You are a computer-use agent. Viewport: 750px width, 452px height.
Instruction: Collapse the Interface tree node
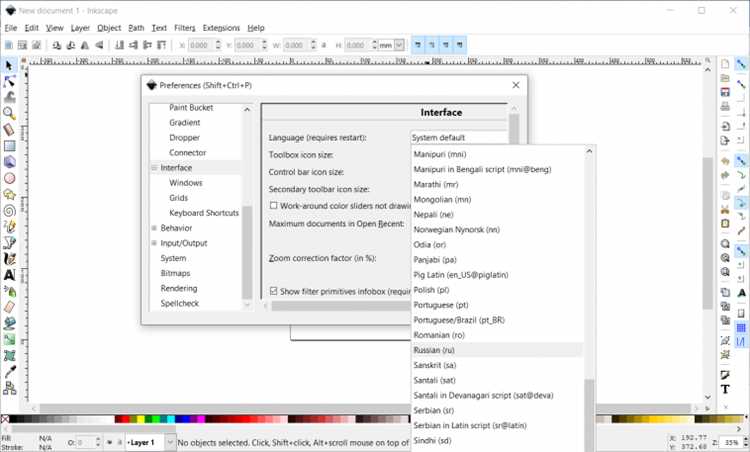pyautogui.click(x=154, y=168)
